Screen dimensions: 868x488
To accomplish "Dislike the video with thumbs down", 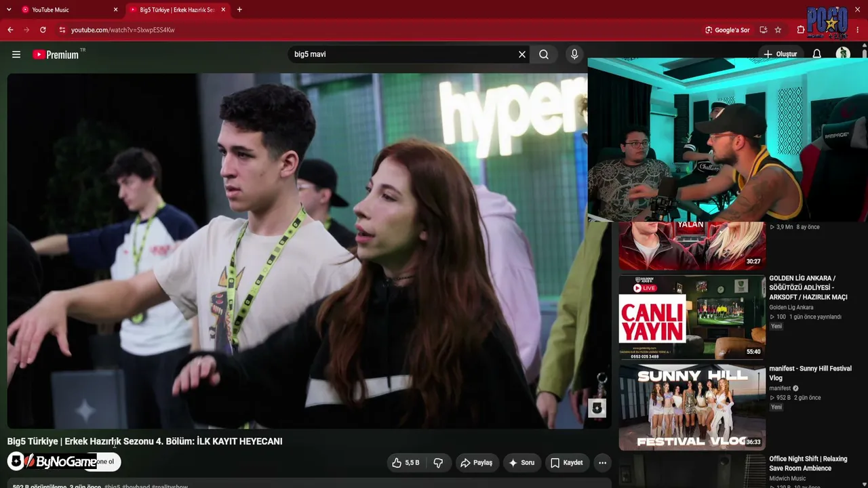I will pyautogui.click(x=438, y=463).
